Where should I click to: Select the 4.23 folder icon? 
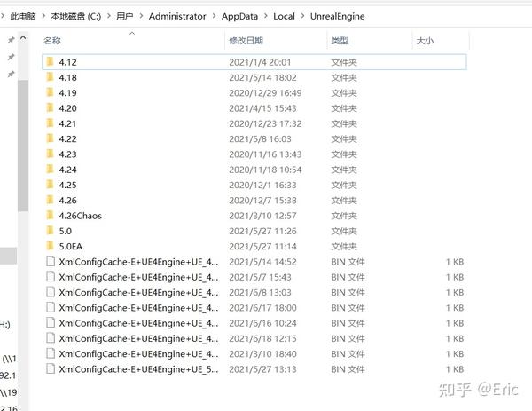tap(51, 154)
